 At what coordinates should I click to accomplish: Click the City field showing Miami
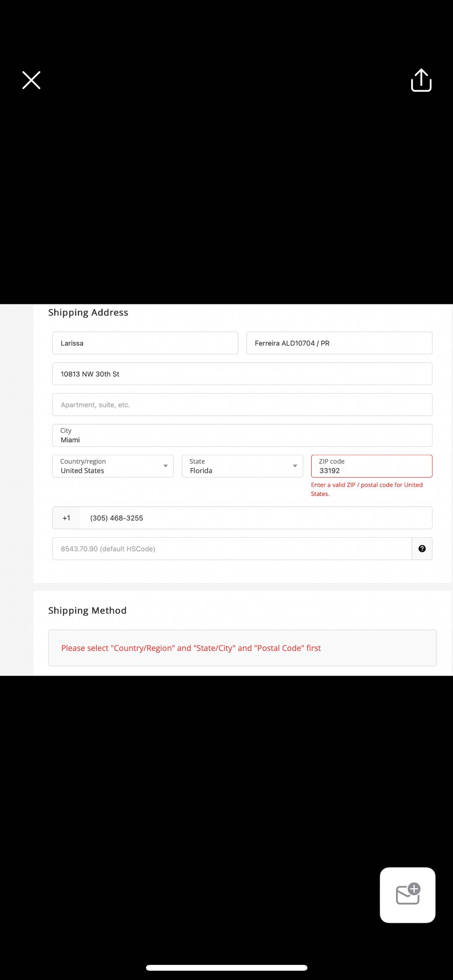[242, 436]
